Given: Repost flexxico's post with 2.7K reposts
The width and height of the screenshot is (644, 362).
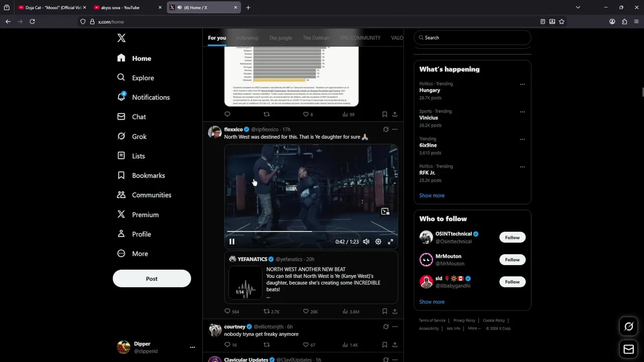Looking at the screenshot, I should pyautogui.click(x=271, y=312).
